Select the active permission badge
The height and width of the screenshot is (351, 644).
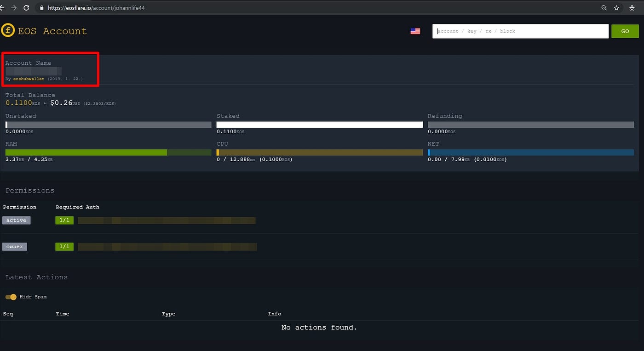tap(17, 221)
